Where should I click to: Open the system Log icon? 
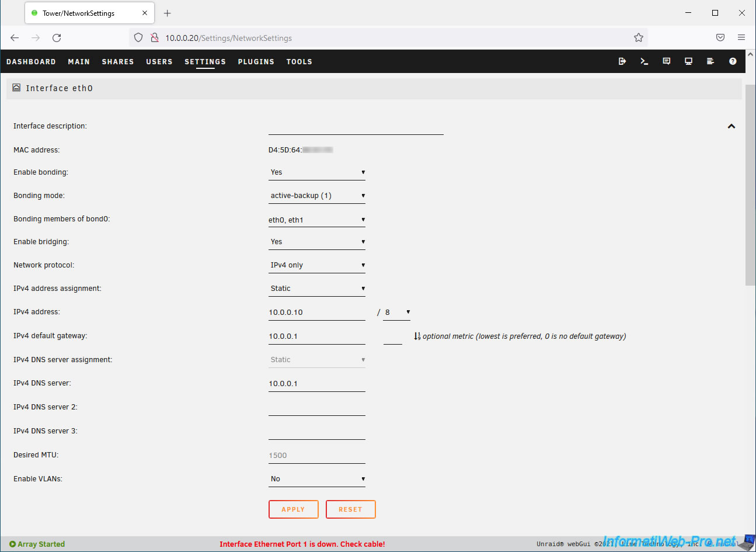(x=710, y=61)
